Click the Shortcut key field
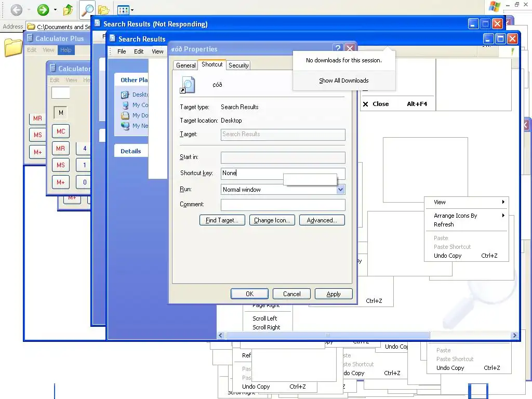The height and width of the screenshot is (399, 532). pyautogui.click(x=283, y=174)
